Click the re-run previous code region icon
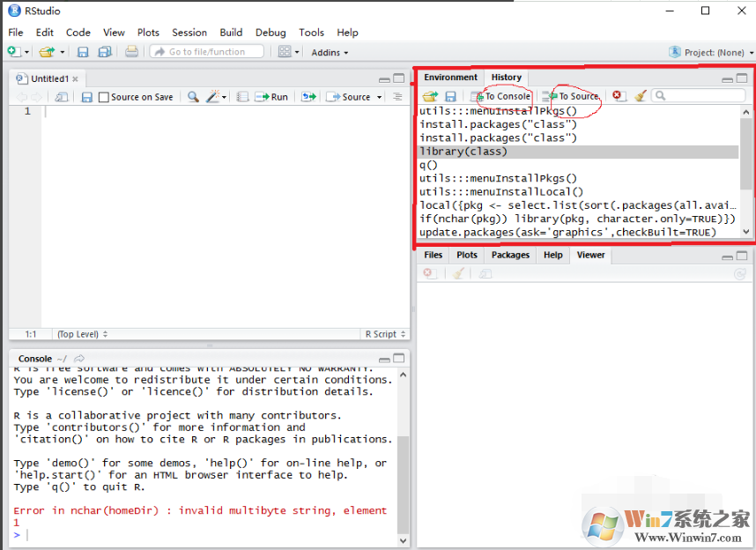 (x=308, y=97)
